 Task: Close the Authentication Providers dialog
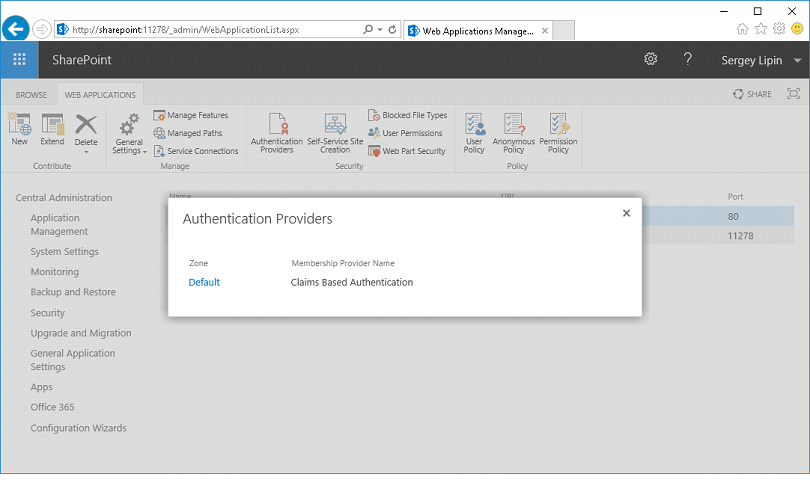click(x=626, y=213)
